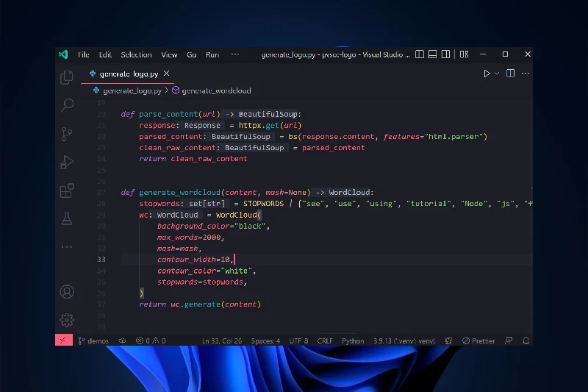Open the Selection menu
This screenshot has width=588, height=392.
136,54
